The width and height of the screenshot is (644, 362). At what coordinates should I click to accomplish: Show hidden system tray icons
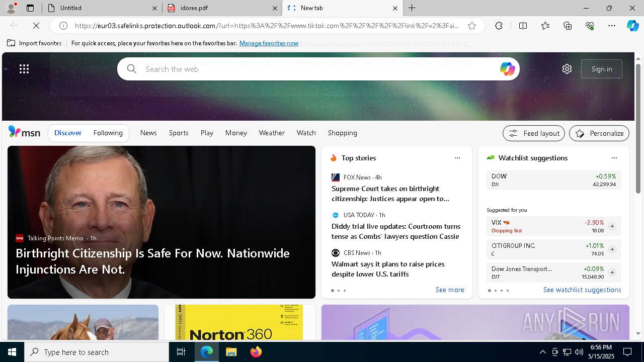(x=542, y=352)
